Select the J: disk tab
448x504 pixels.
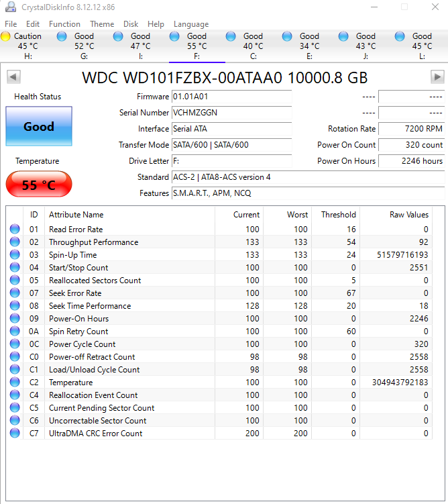pyautogui.click(x=366, y=46)
